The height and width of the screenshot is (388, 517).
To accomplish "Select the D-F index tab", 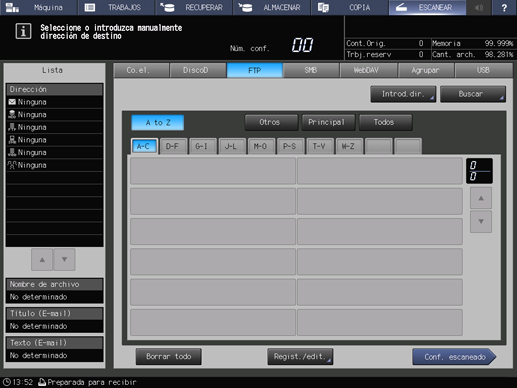I will click(x=173, y=146).
